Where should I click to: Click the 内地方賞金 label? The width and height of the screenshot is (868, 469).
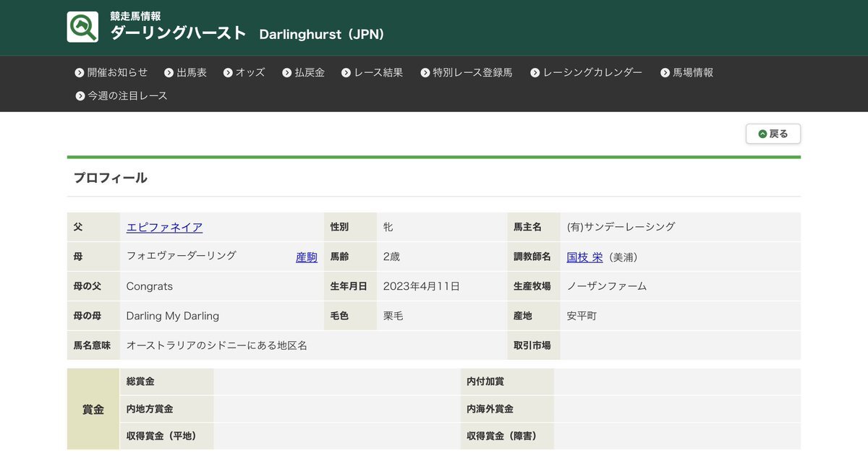point(150,409)
